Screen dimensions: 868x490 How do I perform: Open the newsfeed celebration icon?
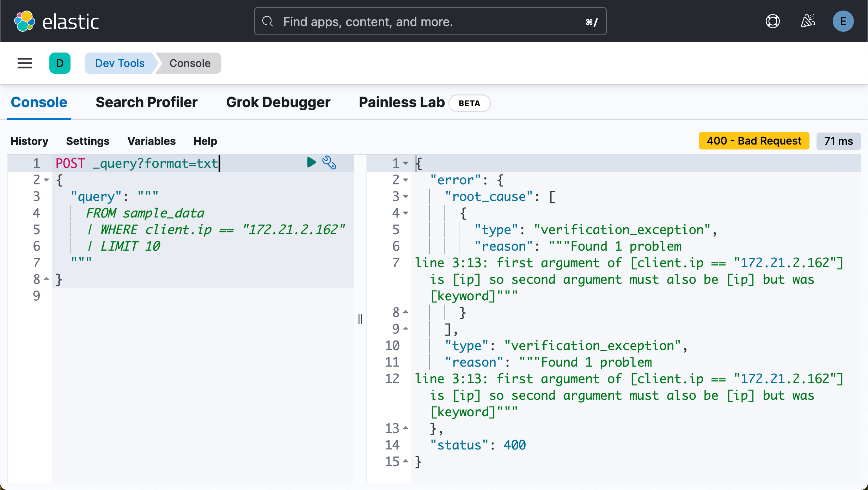point(808,22)
